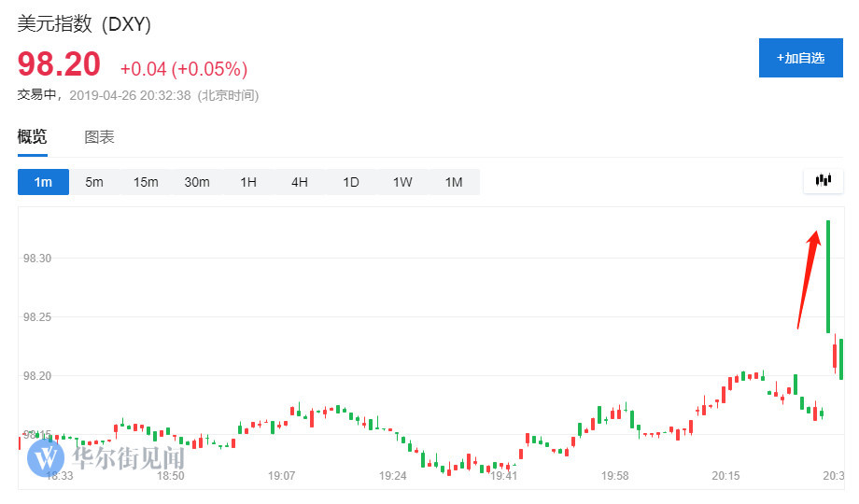Switch chart to 1H interval
The image size is (859, 504).
pyautogui.click(x=248, y=182)
